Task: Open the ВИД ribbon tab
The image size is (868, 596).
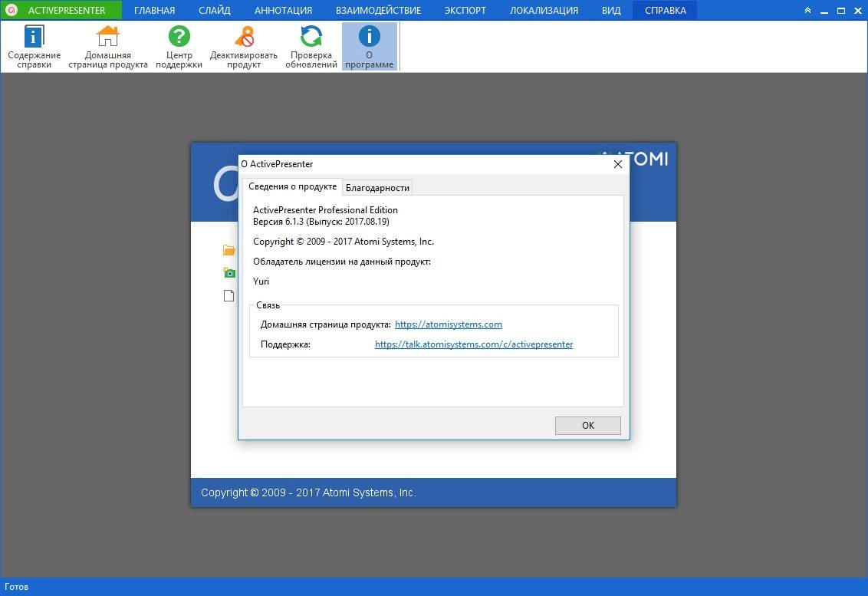Action: tap(611, 10)
